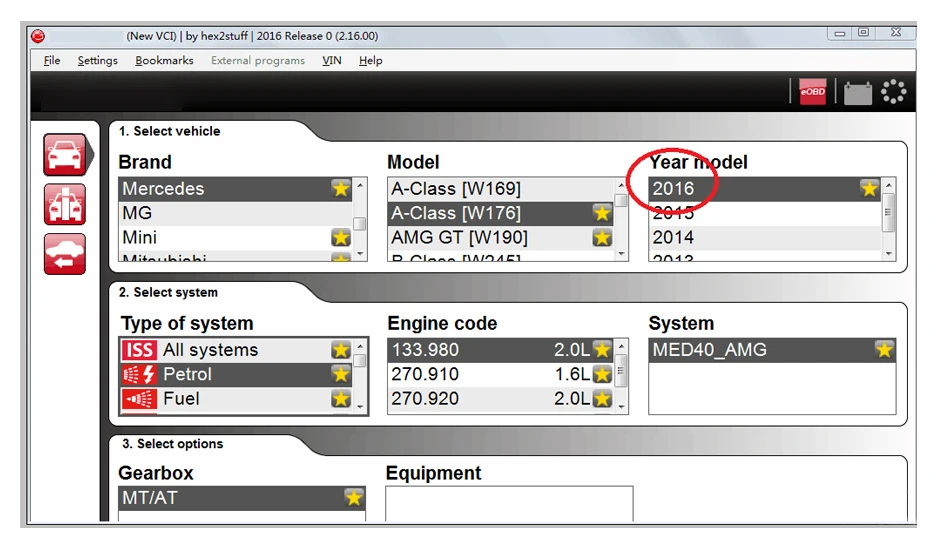Toggle favorite star for MT/AT gearbox

[354, 498]
